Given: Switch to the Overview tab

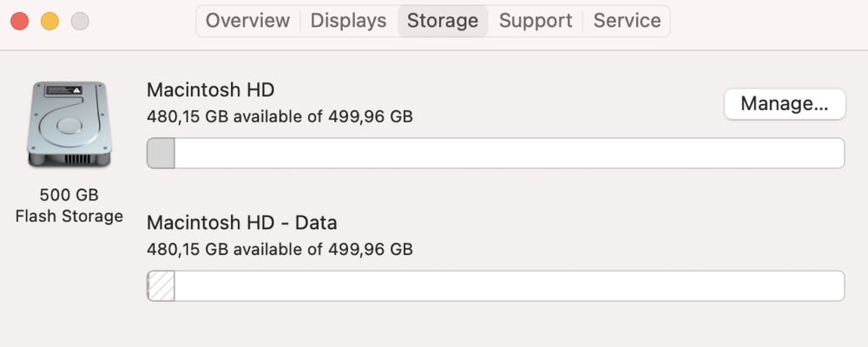Looking at the screenshot, I should 247,21.
